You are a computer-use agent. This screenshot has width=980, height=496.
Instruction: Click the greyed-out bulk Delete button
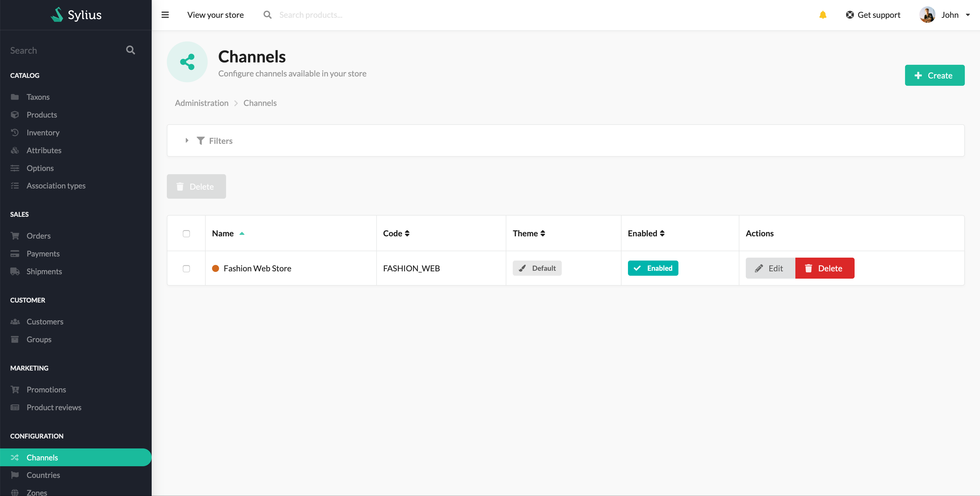point(196,186)
